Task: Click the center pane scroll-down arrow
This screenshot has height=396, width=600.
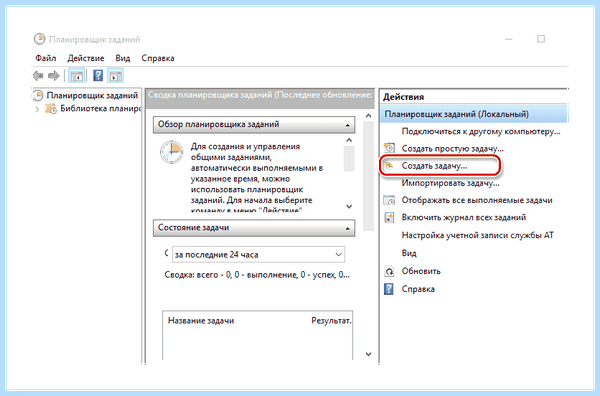Action: coord(368,354)
